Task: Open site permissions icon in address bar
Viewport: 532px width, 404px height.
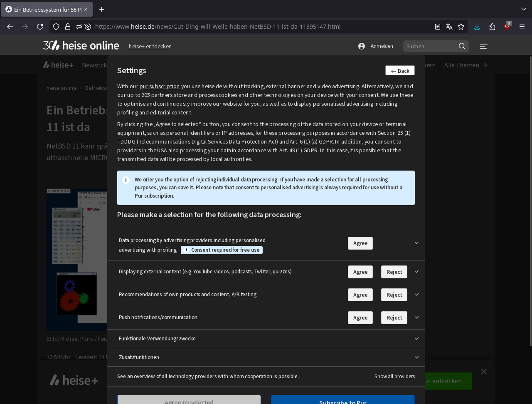Action: tap(79, 27)
